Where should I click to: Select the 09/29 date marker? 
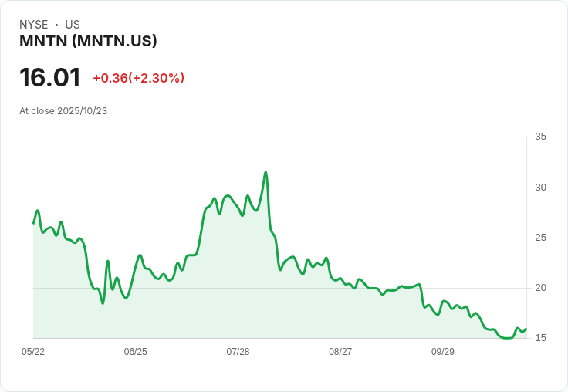(x=443, y=351)
